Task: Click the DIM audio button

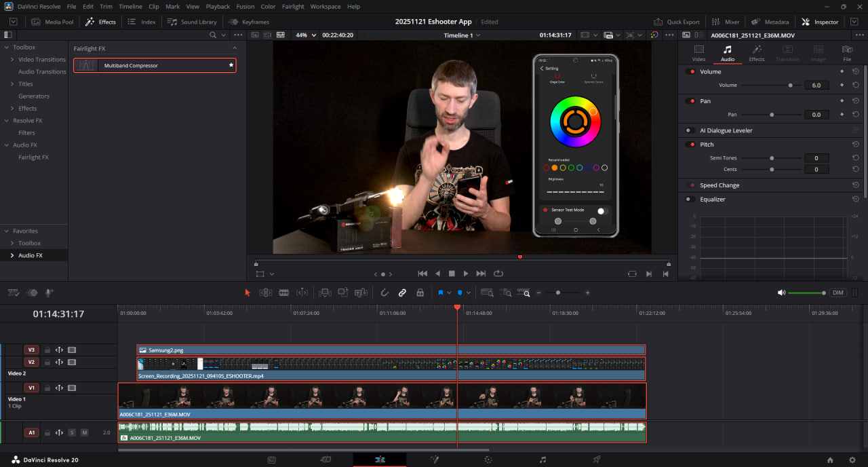Action: click(838, 293)
